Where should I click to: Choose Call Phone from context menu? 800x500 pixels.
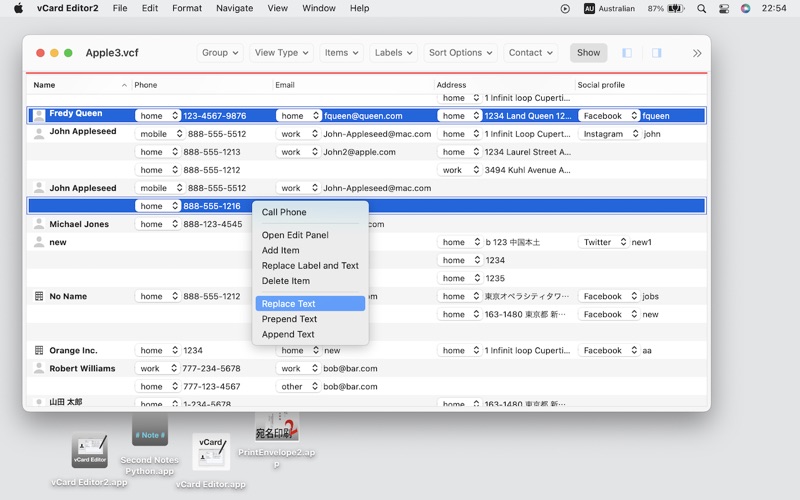(284, 212)
